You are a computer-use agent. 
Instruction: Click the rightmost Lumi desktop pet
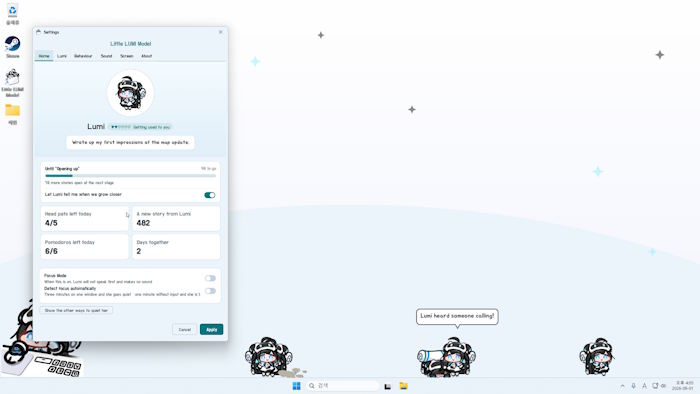[596, 357]
